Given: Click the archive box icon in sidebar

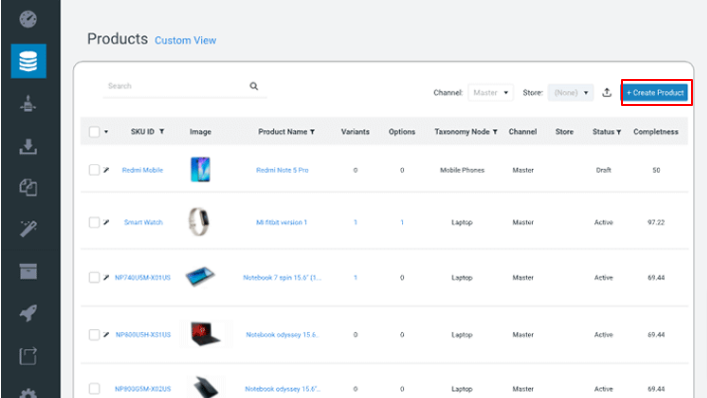Looking at the screenshot, I should click(x=28, y=271).
